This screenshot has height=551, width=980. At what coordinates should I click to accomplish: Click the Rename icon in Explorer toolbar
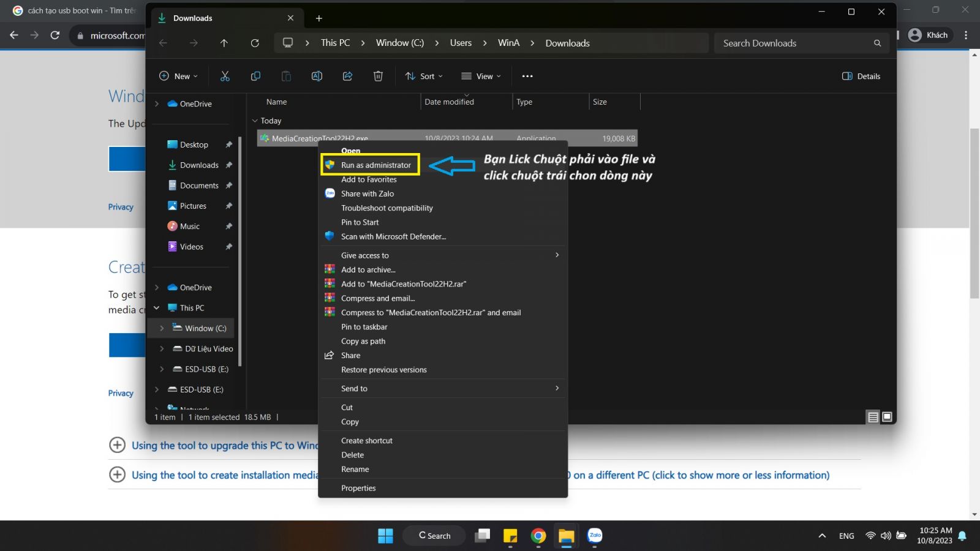coord(317,76)
